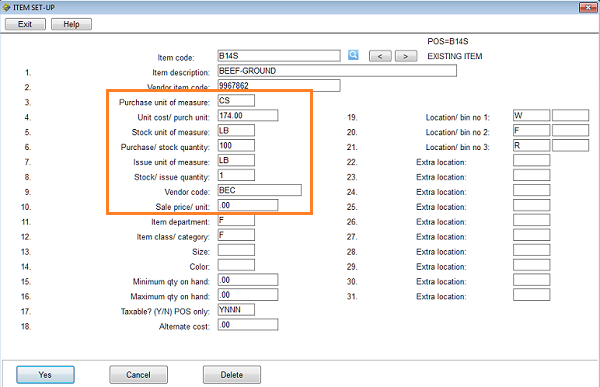The width and height of the screenshot is (600, 387).
Task: Click the Location/ bin no 1 label
Action: click(x=457, y=118)
